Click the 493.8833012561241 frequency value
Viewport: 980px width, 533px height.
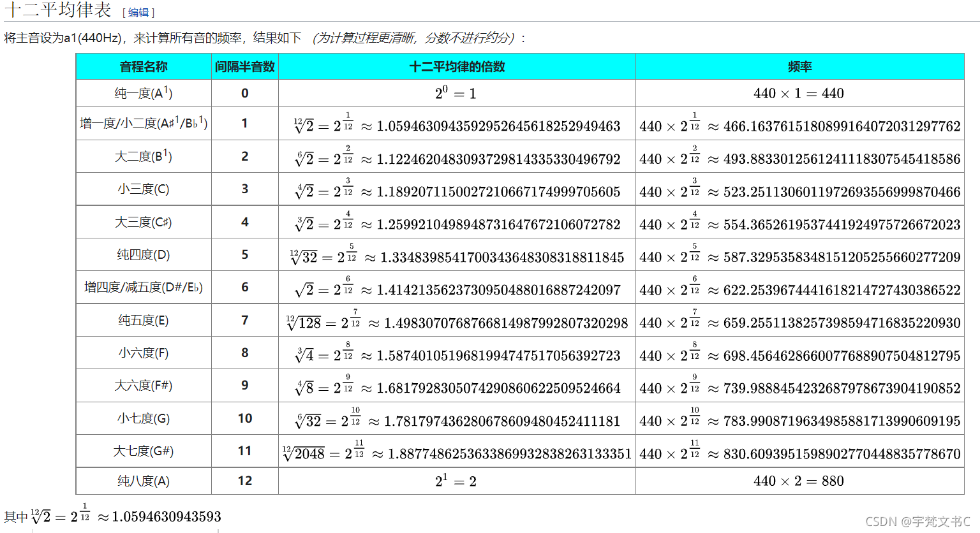coord(842,159)
